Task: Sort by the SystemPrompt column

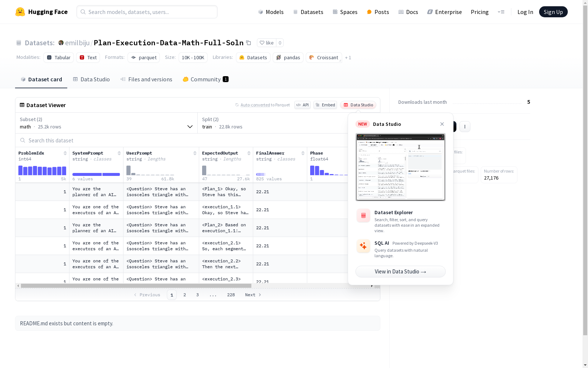Action: (119, 153)
